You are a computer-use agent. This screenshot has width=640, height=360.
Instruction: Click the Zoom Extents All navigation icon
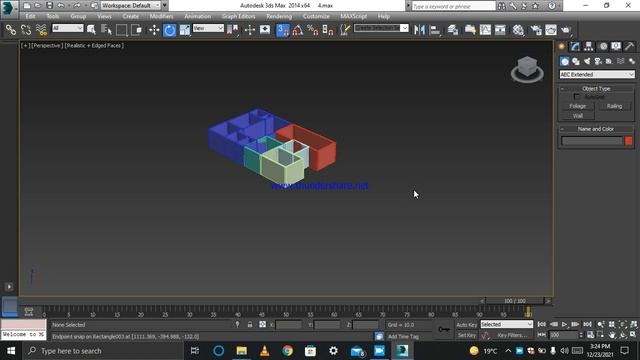click(634, 324)
